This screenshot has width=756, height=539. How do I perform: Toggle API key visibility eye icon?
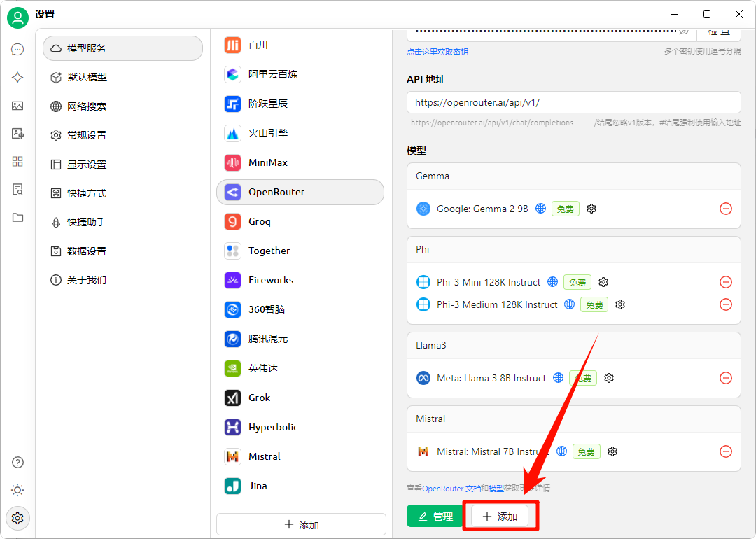click(x=684, y=31)
